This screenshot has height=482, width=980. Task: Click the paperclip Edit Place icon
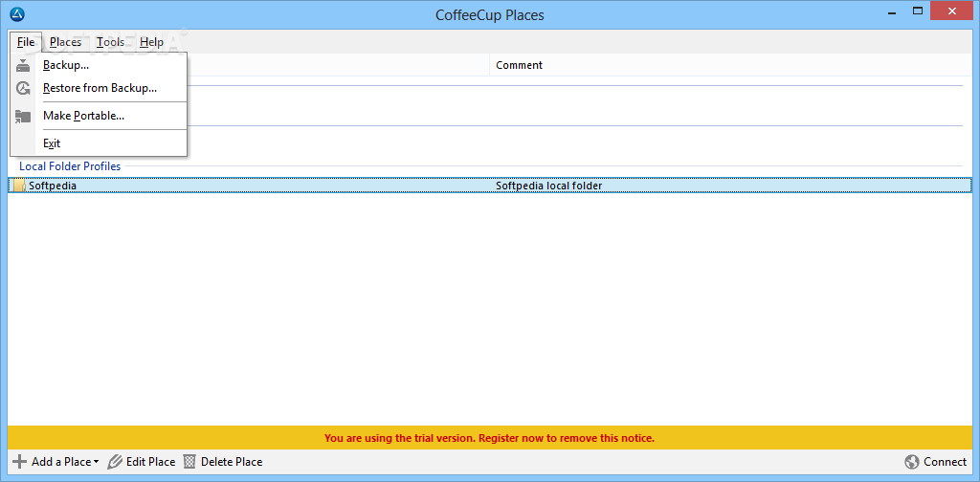115,462
